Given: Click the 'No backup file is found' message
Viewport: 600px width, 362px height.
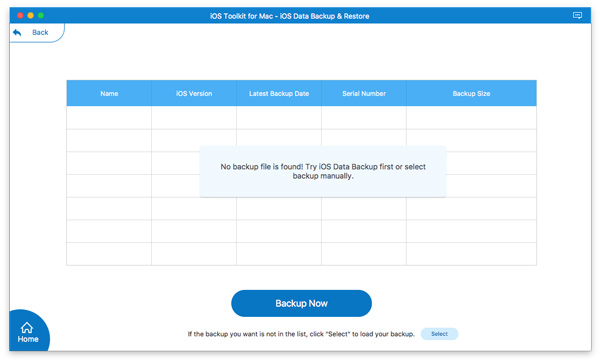Looking at the screenshot, I should coord(323,171).
